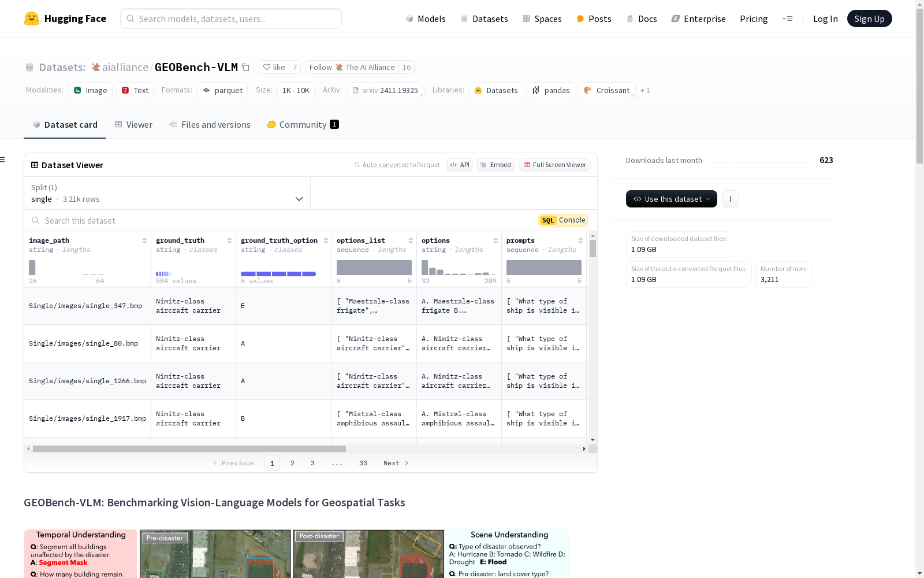924x578 pixels.
Task: Open the arxiv:2411.19325 paper tag
Action: 385,90
